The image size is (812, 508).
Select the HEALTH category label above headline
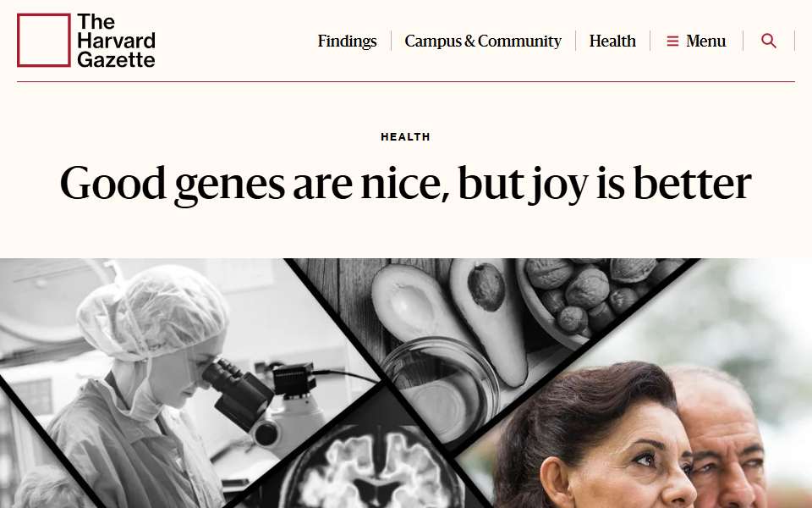[x=405, y=137]
